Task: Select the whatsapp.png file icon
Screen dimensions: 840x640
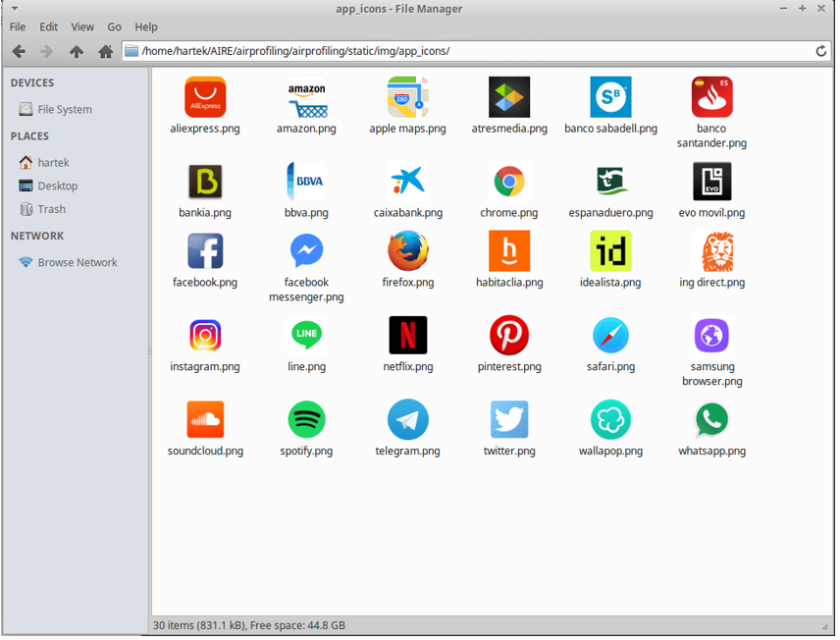Action: click(711, 420)
